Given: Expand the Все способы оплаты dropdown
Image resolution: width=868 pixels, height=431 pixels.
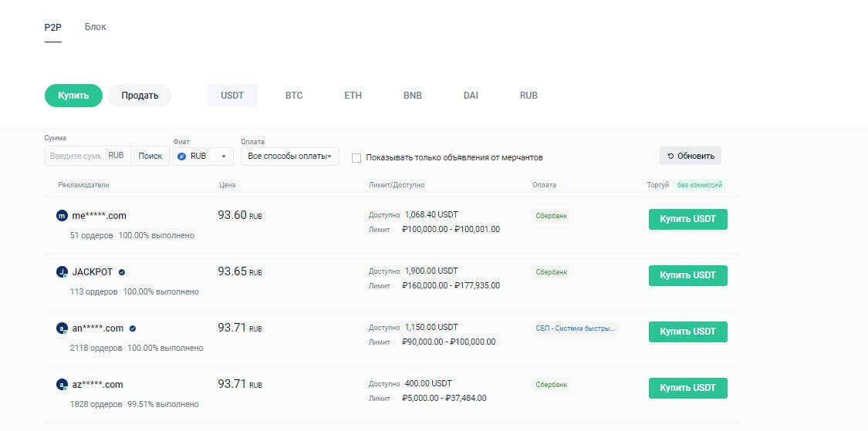Looking at the screenshot, I should (x=289, y=157).
